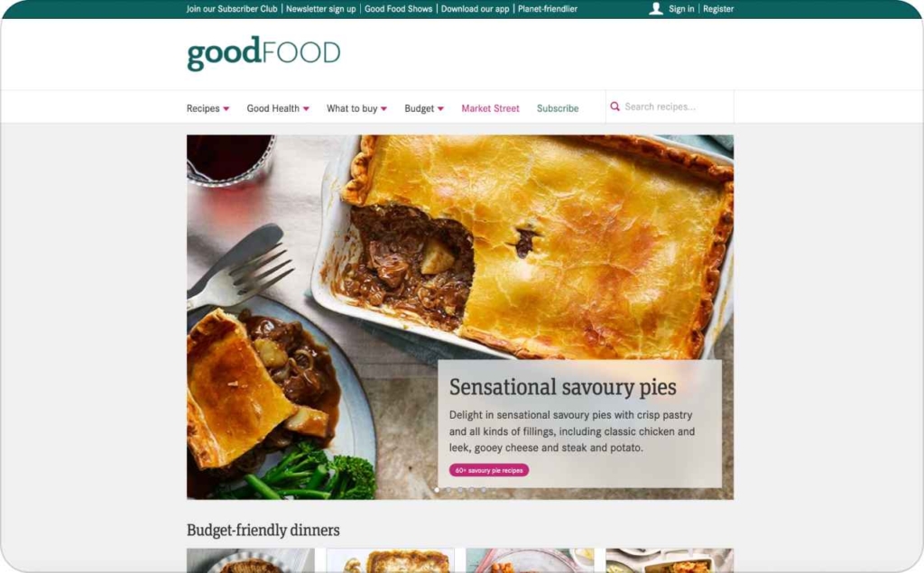Viewport: 924px width, 573px height.
Task: Click the Sign in link
Action: click(681, 9)
